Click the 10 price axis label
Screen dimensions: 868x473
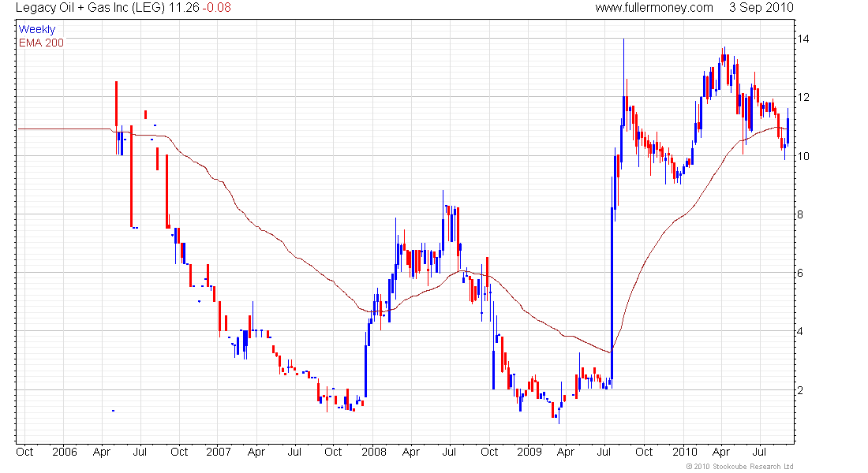803,156
